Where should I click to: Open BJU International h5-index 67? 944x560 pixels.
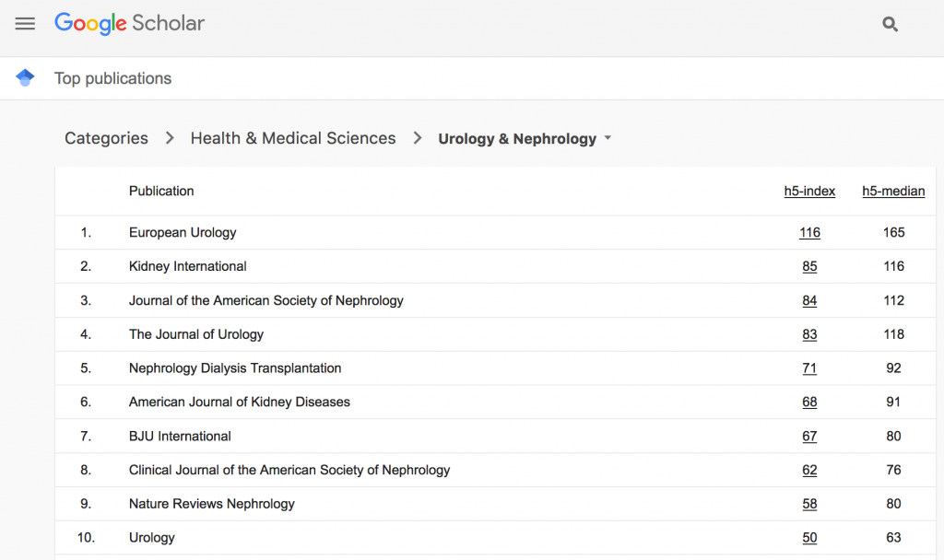click(809, 437)
